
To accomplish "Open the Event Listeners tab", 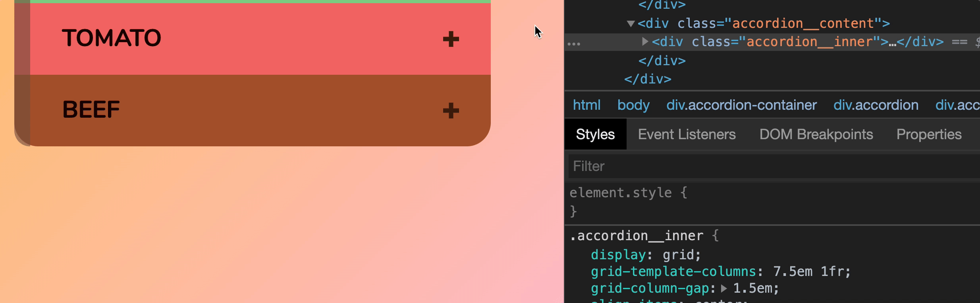I will tap(687, 134).
